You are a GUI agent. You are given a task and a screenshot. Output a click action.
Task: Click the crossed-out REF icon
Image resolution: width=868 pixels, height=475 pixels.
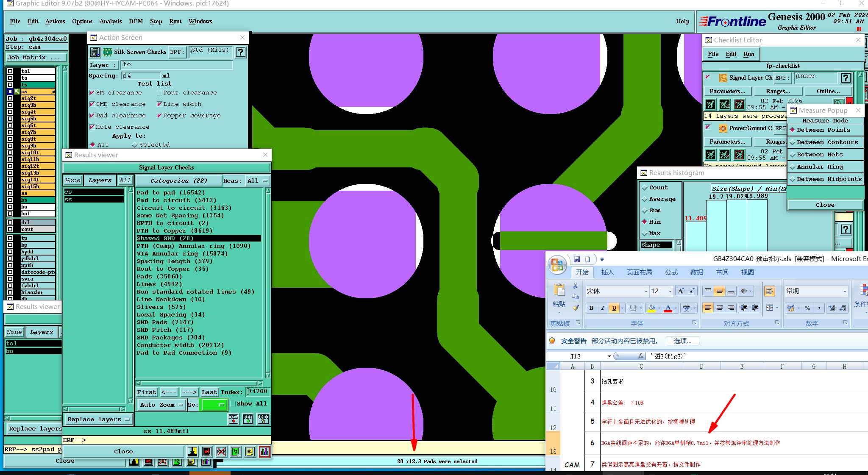tap(221, 452)
